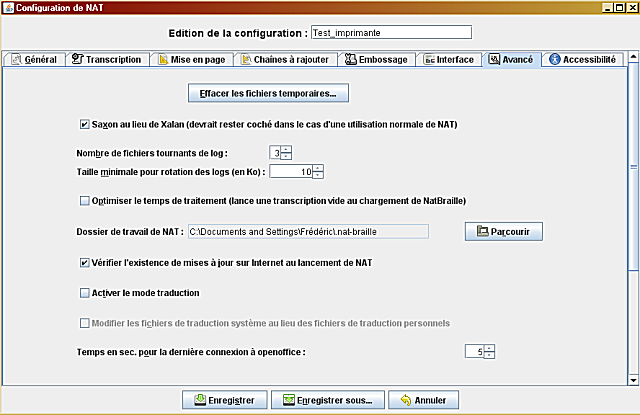Select the Chaînes à rajouter tab
This screenshot has height=415, width=640.
(285, 60)
